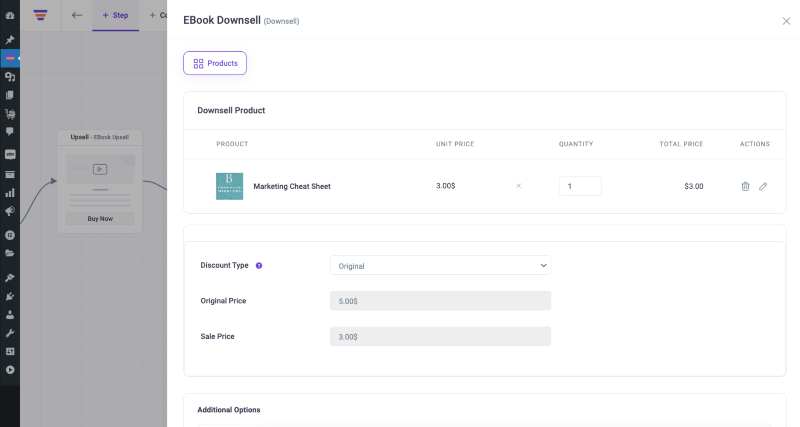Click the Marketing Cheat Sheet product thumbnail
Screen dimensions: 800x427
coord(230,186)
